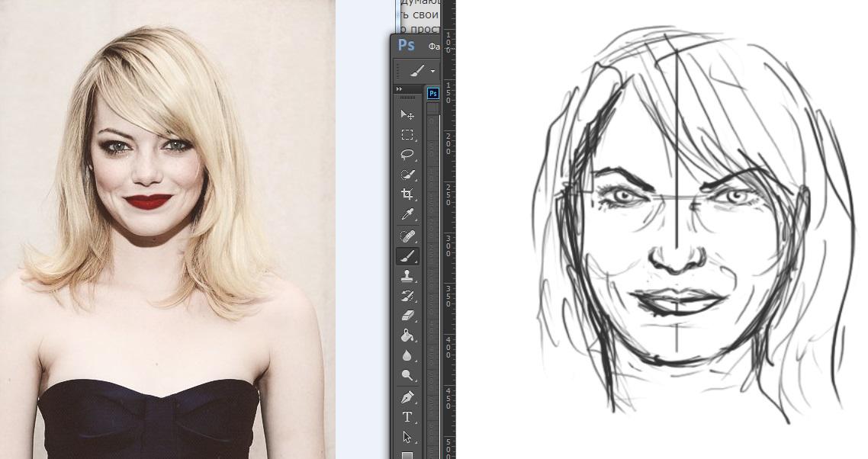The width and height of the screenshot is (868, 459).
Task: Select the Type tool
Action: coord(407,418)
